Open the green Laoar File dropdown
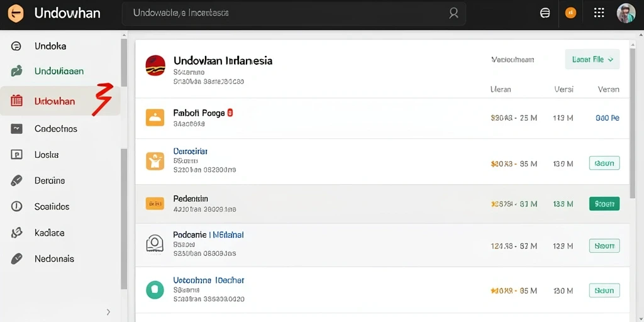 592,60
